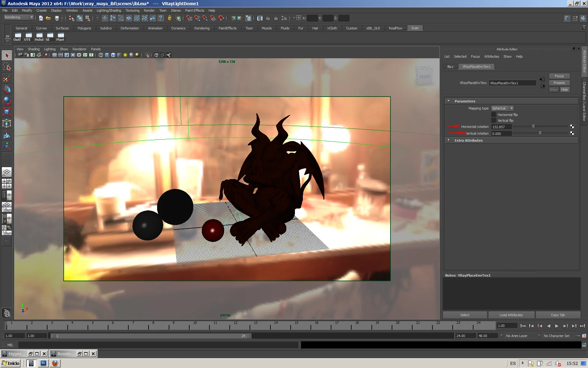Select the arrow Select tool in the toolbox
The height and width of the screenshot is (368, 588).
coord(7,56)
